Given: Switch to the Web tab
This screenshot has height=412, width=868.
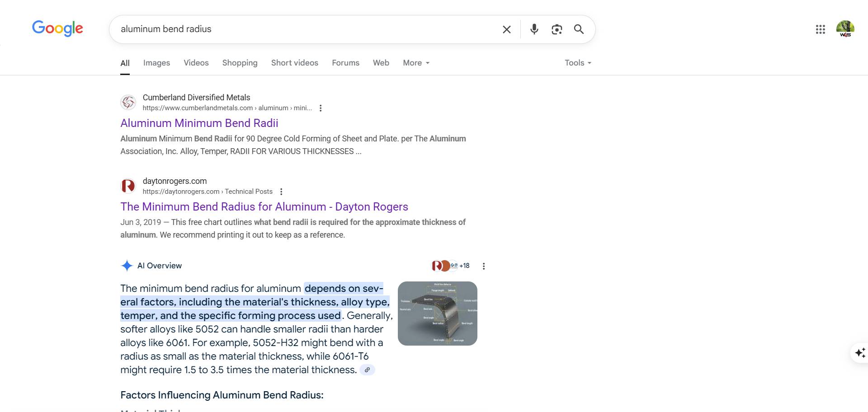Looking at the screenshot, I should [x=381, y=63].
